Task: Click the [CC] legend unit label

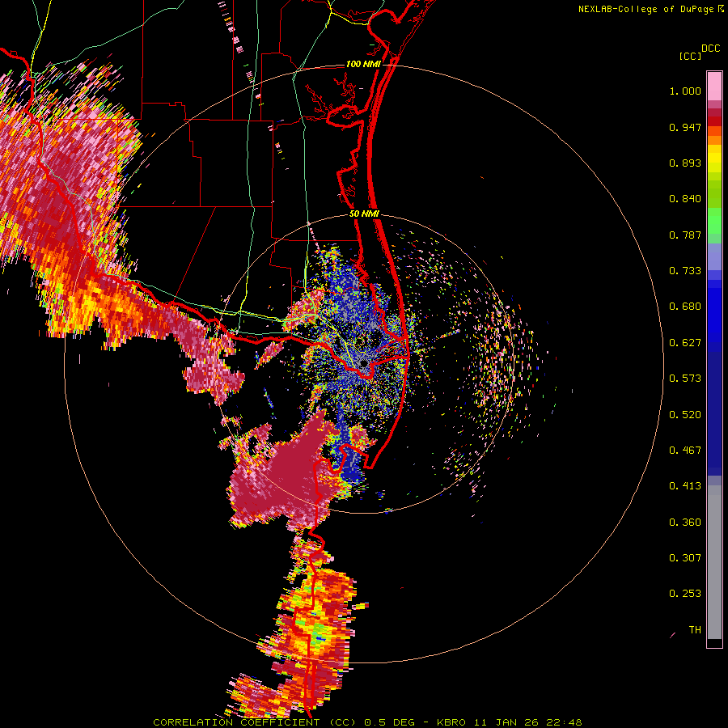Action: (x=690, y=56)
